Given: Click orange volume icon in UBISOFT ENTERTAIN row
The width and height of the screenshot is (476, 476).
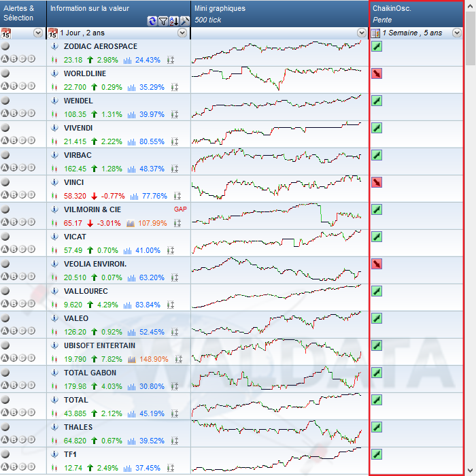Looking at the screenshot, I should [132, 360].
